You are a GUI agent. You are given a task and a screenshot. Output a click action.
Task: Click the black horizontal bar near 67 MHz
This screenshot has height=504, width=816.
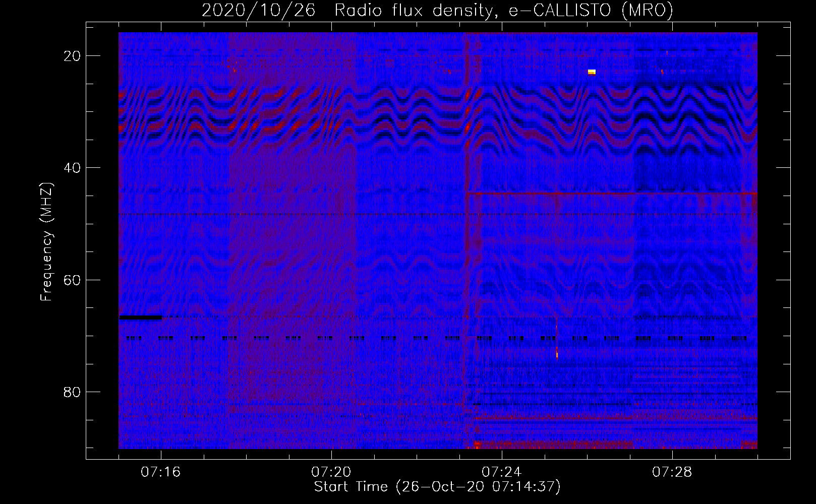coord(141,318)
